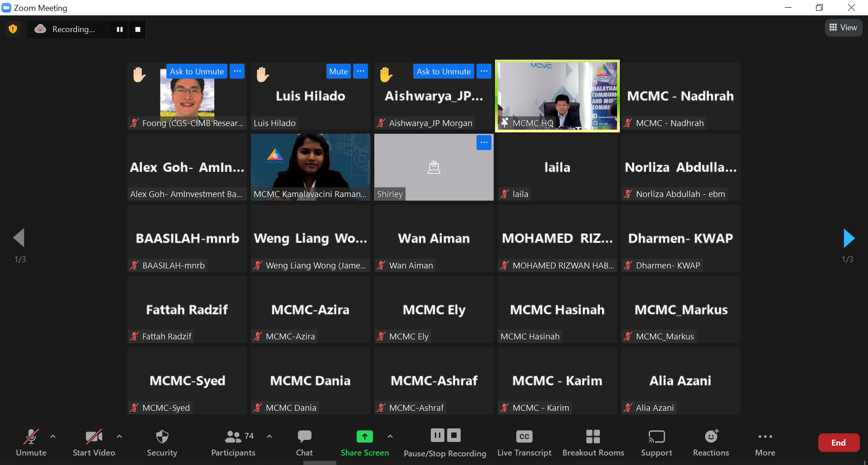
Task: Open the Reactions menu
Action: tap(711, 443)
